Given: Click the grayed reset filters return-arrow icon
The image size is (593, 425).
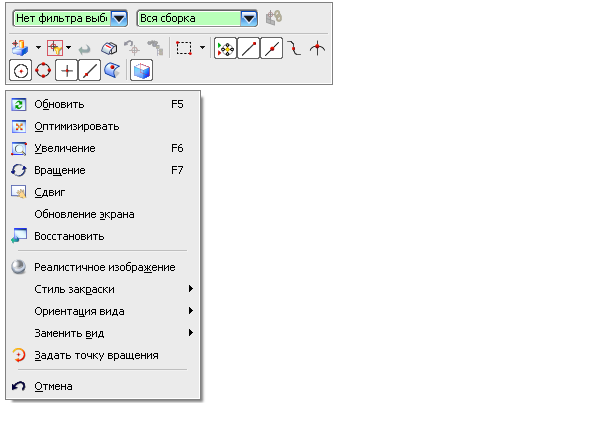Looking at the screenshot, I should [x=85, y=49].
